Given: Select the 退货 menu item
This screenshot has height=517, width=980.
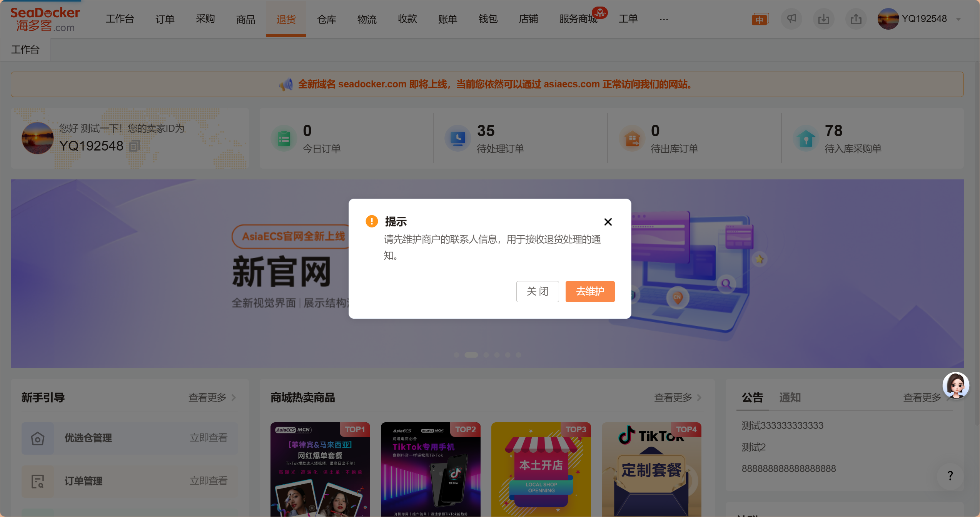Looking at the screenshot, I should point(286,19).
